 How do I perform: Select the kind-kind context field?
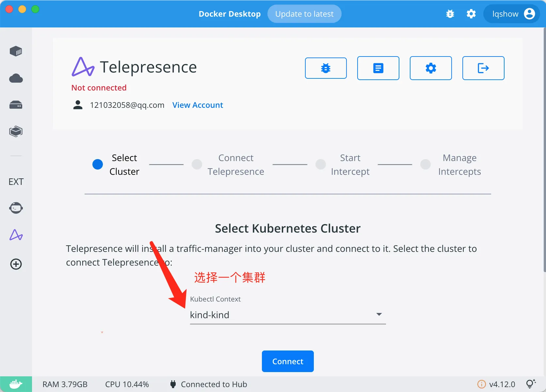point(288,315)
